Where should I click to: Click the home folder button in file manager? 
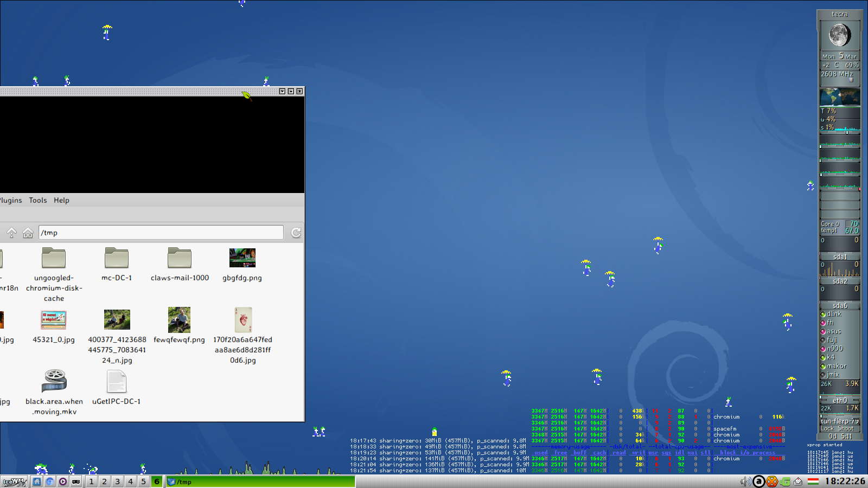(x=28, y=233)
